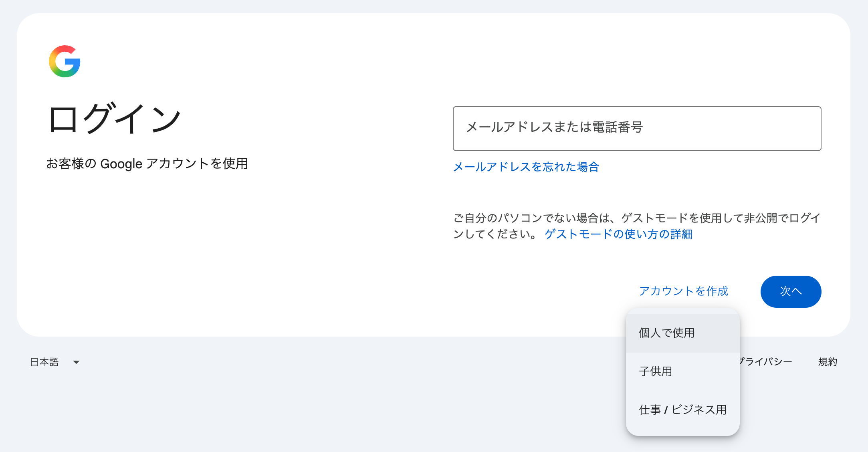Click bottom padding of the account type menu

[682, 432]
